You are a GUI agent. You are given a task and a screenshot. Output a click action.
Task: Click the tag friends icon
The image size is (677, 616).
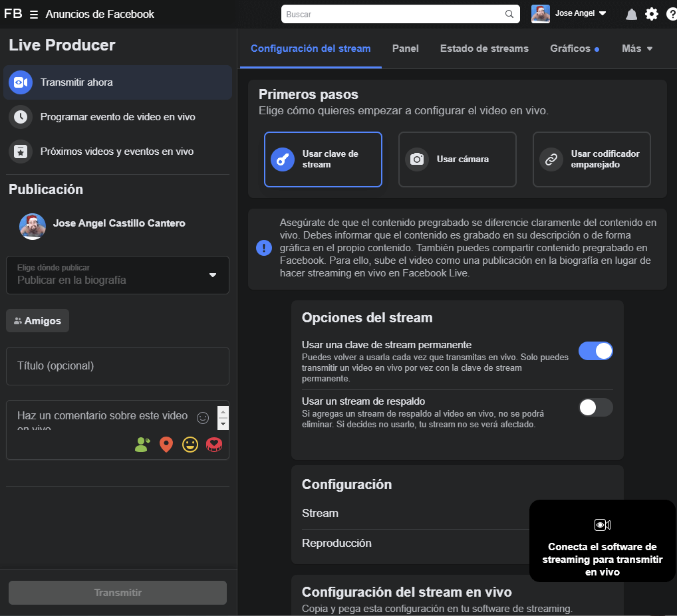[x=142, y=445]
